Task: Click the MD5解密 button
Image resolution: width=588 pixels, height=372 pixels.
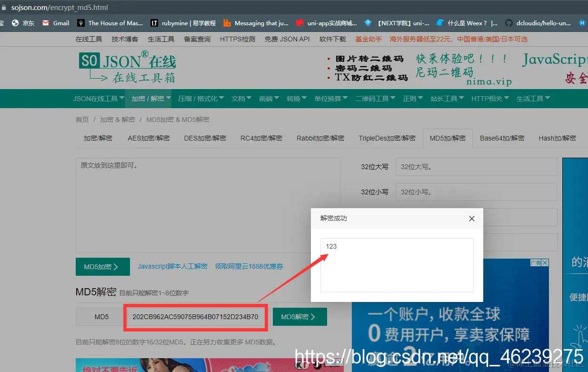Action: 299,316
